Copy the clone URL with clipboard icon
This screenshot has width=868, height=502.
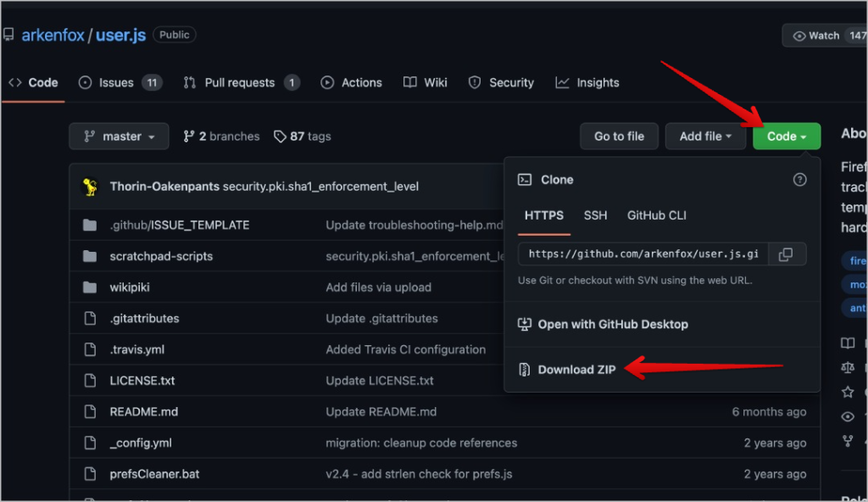pos(786,254)
